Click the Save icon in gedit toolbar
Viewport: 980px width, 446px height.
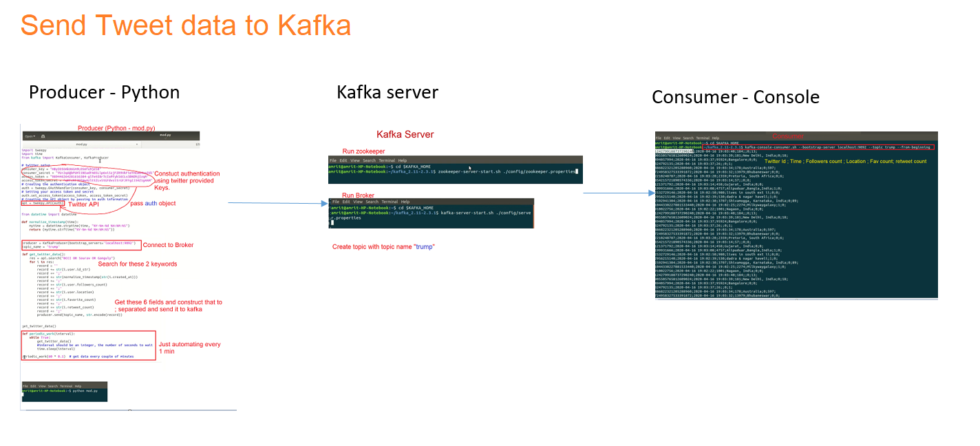43,136
